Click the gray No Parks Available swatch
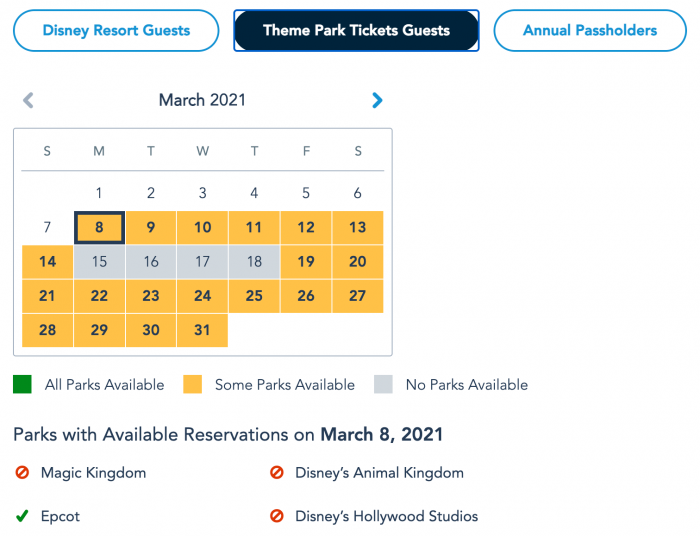Viewport: 700px width, 536px height. (384, 384)
